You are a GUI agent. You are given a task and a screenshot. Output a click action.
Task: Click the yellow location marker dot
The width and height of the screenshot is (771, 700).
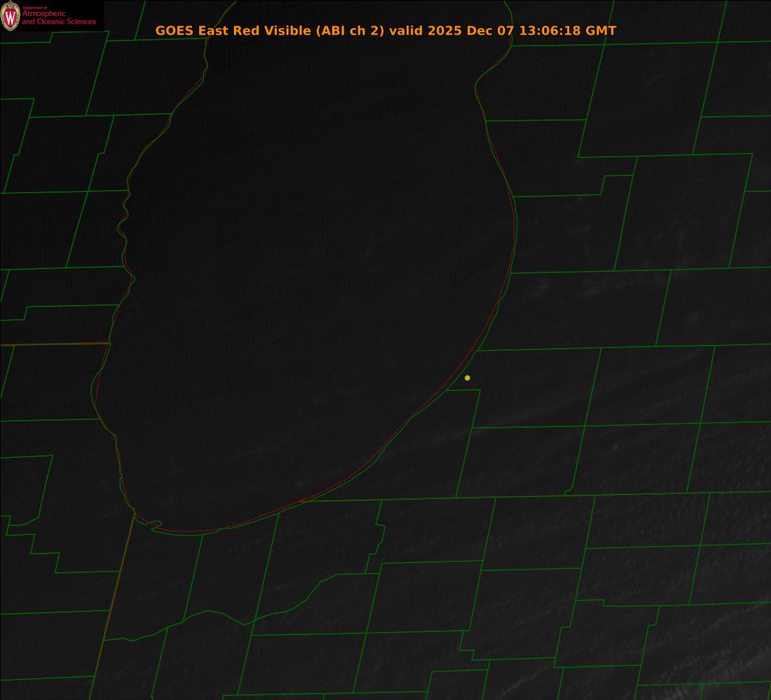[x=467, y=378]
